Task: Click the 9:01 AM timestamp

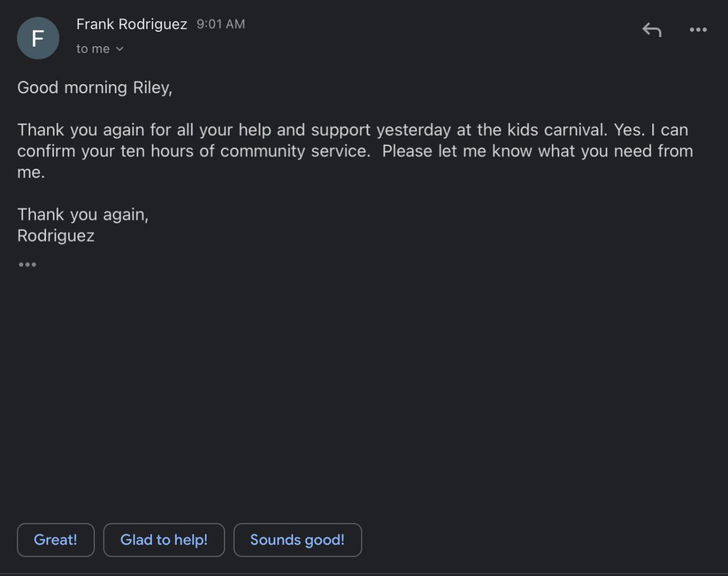Action: pyautogui.click(x=221, y=24)
